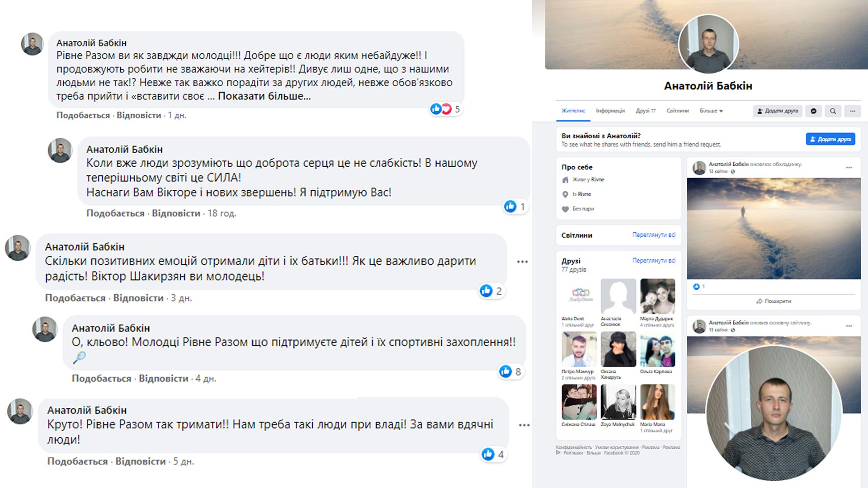The image size is (868, 488).
Task: Click Відповісти under the 18 год. comment
Action: (176, 213)
